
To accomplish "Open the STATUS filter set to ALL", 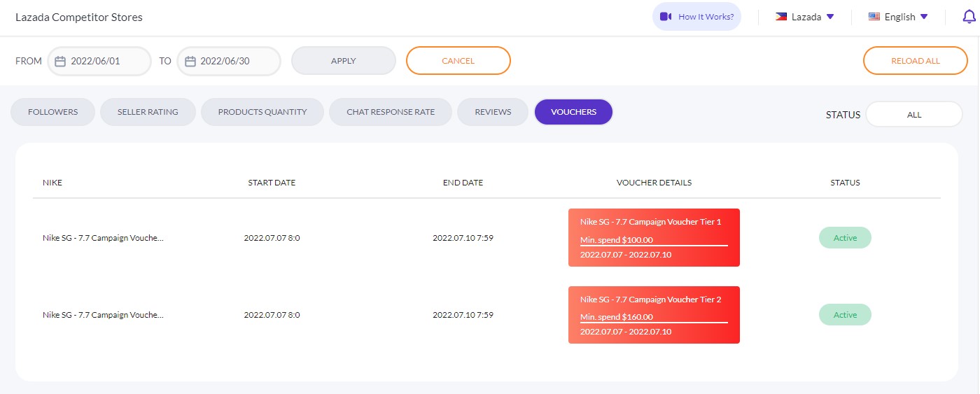I will pos(914,114).
